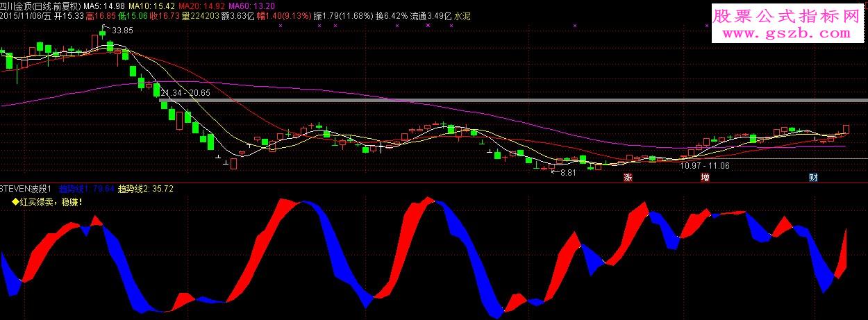This screenshot has width=868, height=320.
Task: Click the red 涨 info marker
Action: [628, 178]
